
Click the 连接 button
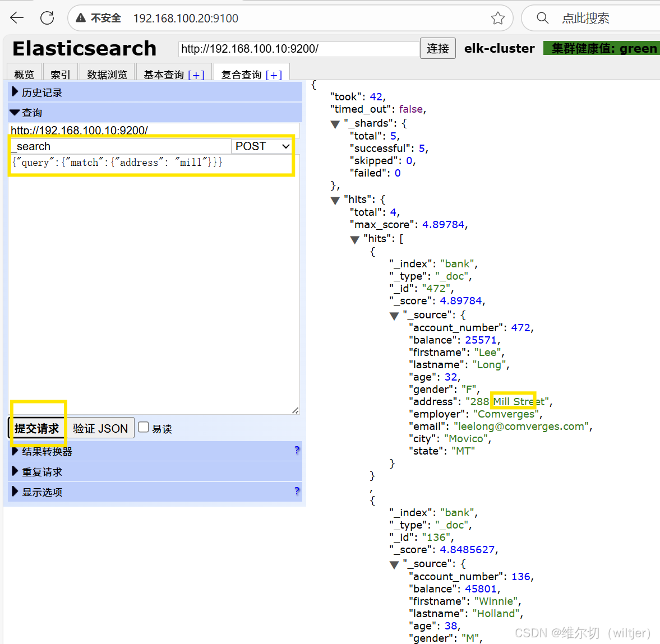438,48
